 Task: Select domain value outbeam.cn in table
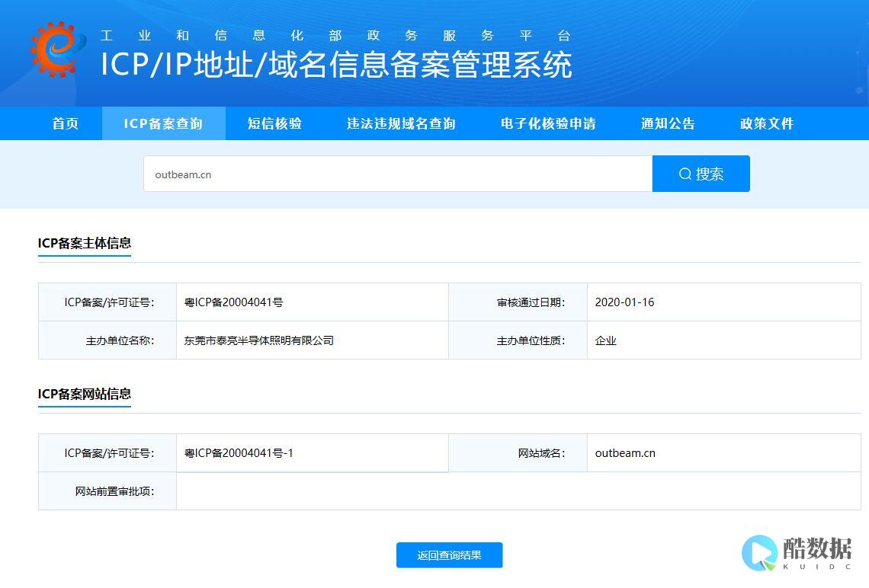625,453
